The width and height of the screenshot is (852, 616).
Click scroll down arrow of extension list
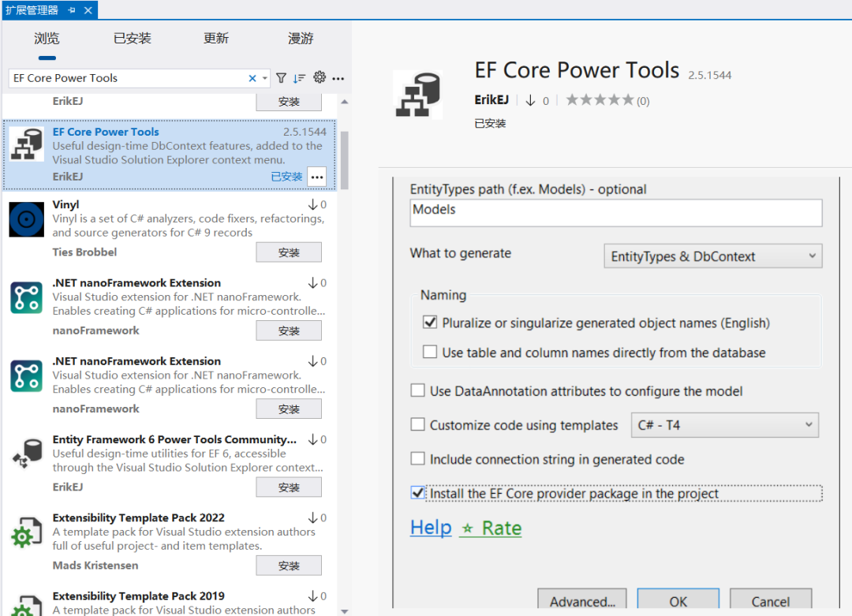point(344,611)
